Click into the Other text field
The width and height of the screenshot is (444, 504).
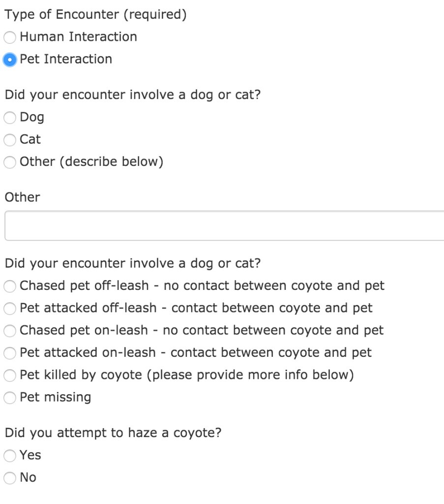224,226
